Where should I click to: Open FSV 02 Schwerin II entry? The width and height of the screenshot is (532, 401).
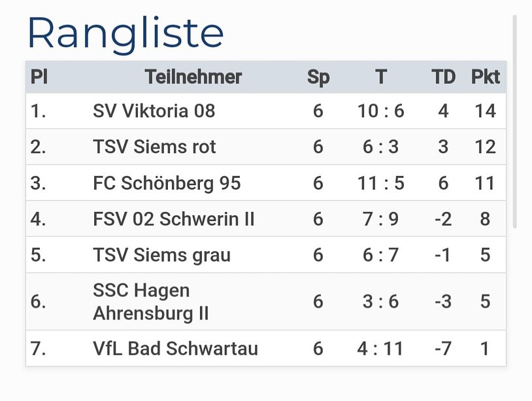(x=174, y=218)
